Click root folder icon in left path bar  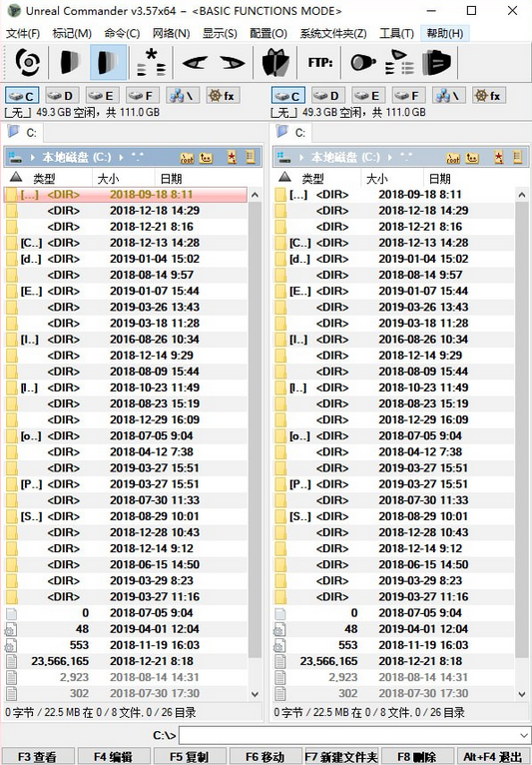point(187,158)
